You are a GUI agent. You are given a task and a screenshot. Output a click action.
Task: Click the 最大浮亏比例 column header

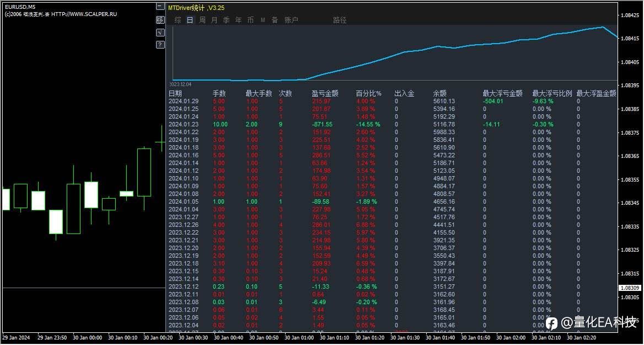[x=552, y=93]
